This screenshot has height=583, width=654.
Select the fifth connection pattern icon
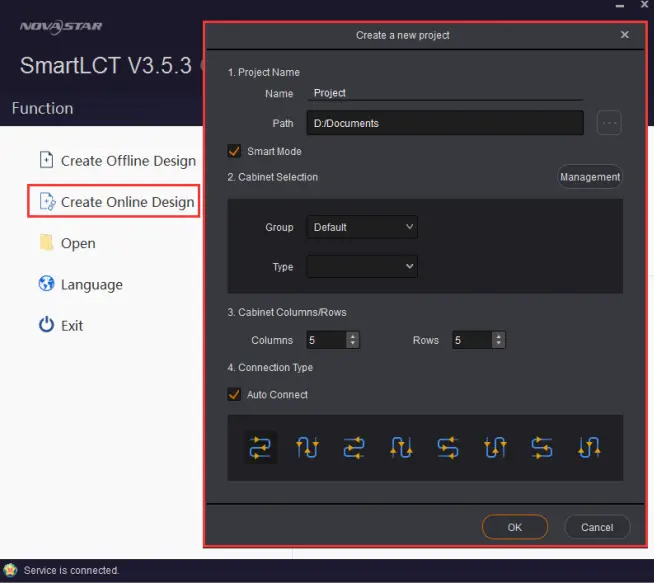(x=448, y=447)
